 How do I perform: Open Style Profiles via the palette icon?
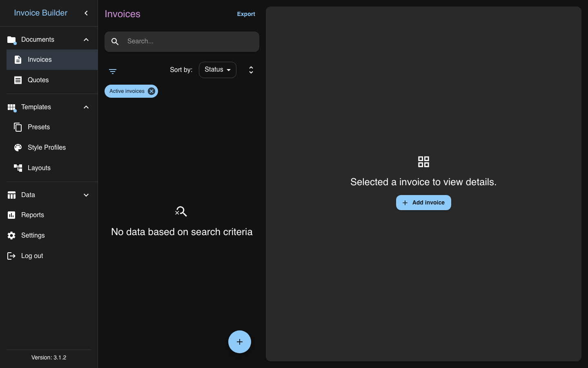coord(18,148)
